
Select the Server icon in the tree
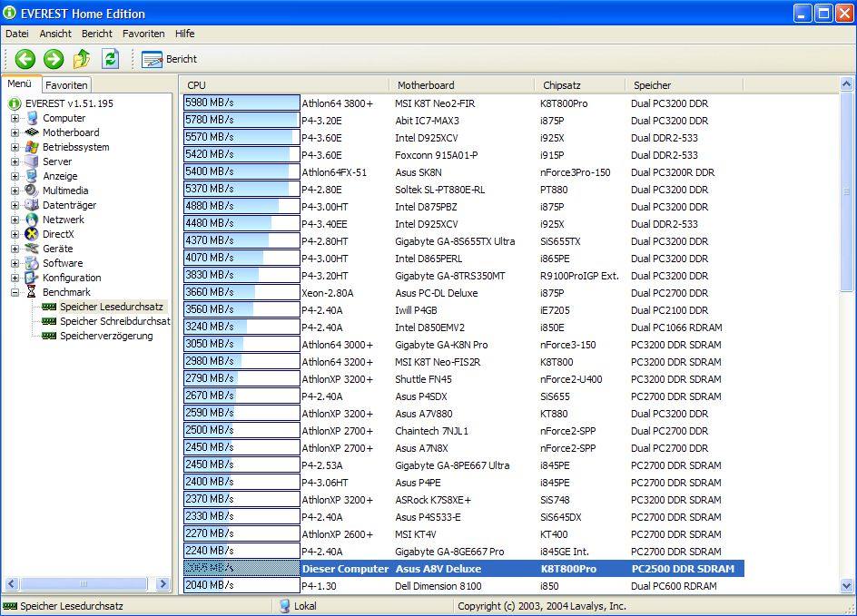(x=33, y=161)
